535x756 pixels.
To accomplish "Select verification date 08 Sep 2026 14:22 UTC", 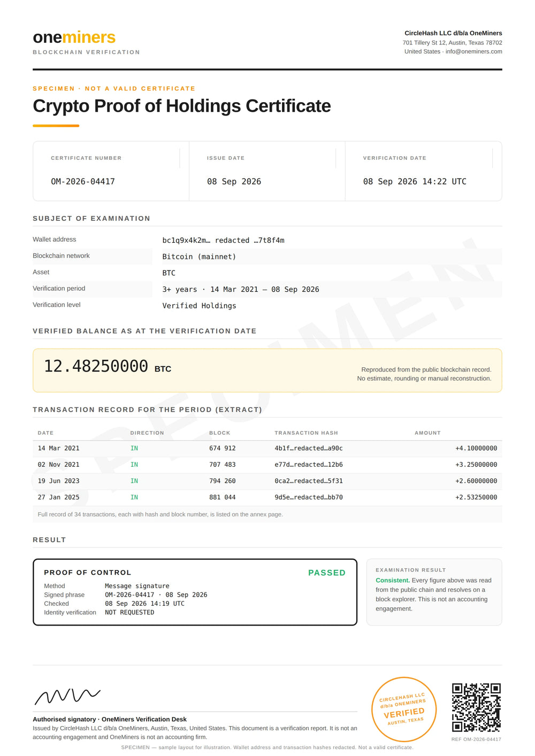I will point(415,182).
